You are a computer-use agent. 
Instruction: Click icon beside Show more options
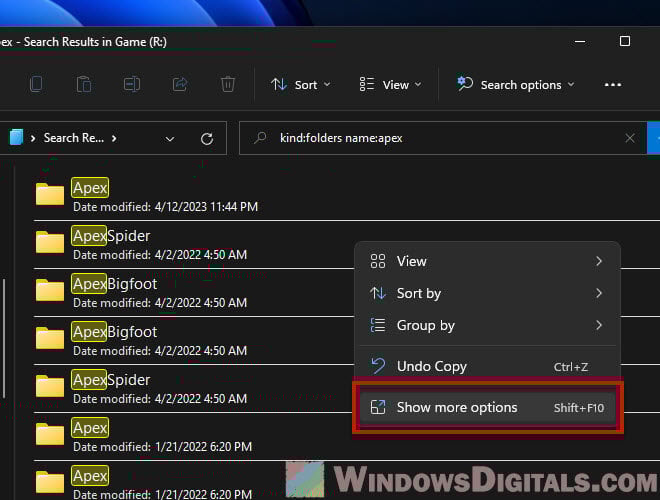click(378, 407)
